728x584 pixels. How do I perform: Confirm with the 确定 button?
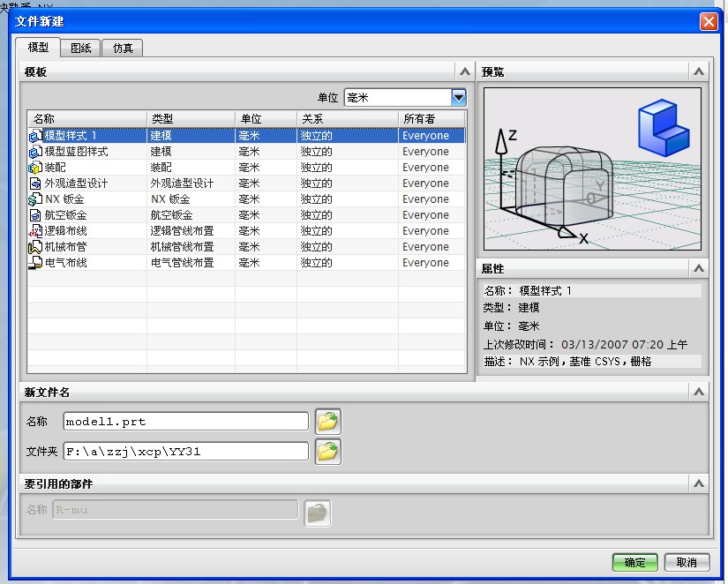coord(634,563)
